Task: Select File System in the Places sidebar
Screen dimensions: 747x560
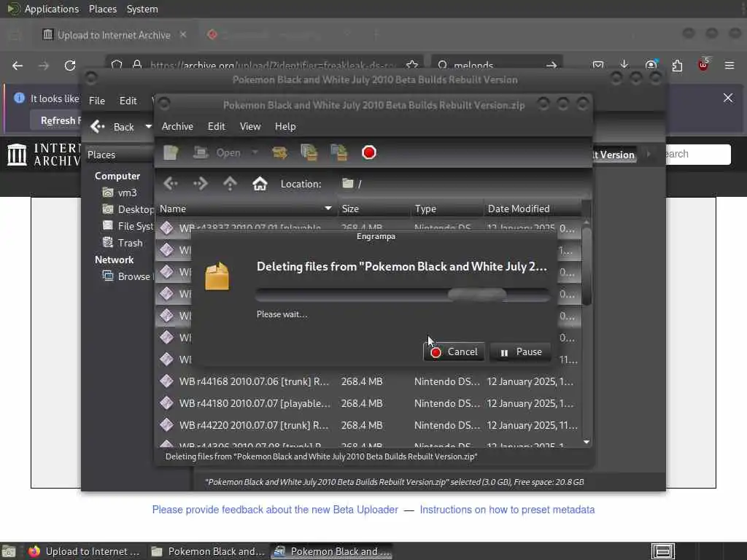Action: tap(128, 226)
